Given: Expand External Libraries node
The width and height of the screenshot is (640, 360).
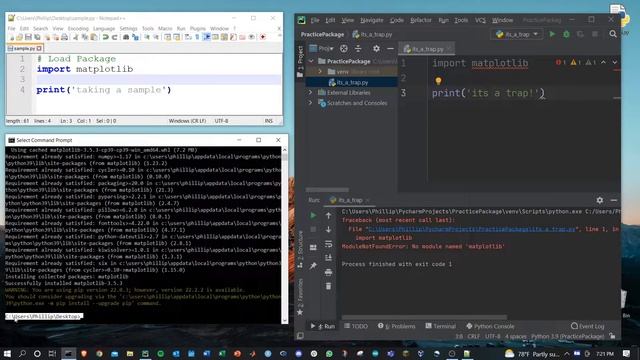Looking at the screenshot, I should point(310,92).
